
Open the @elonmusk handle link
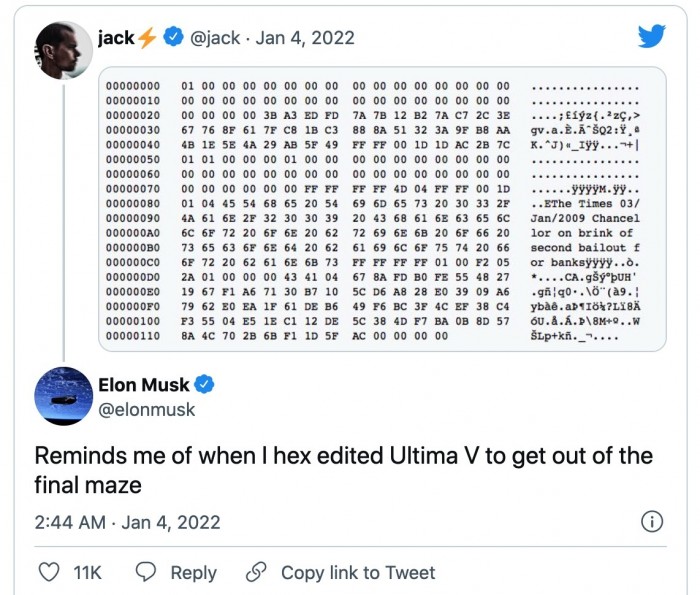[x=147, y=409]
